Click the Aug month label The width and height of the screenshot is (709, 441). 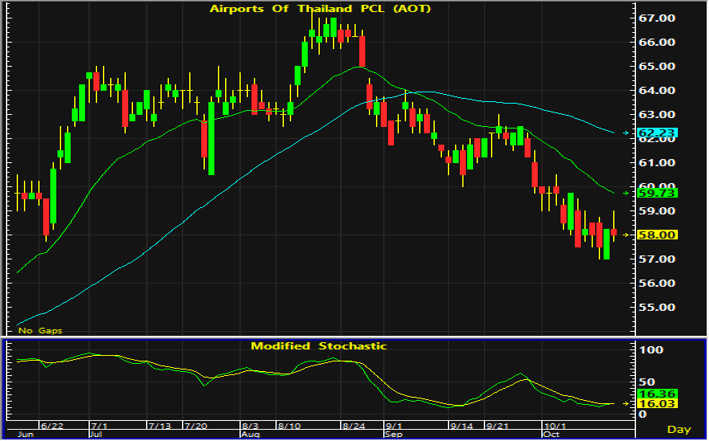pyautogui.click(x=251, y=435)
